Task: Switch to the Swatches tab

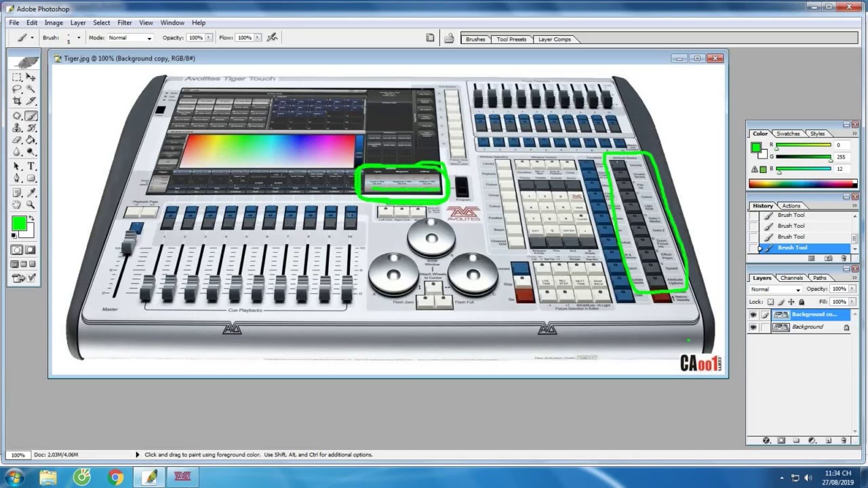Action: (788, 134)
